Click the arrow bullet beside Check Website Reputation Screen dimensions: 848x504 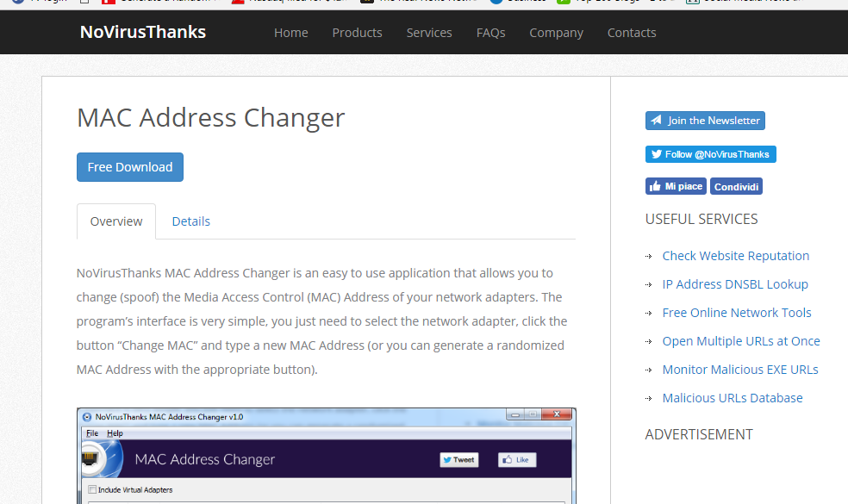(x=649, y=257)
